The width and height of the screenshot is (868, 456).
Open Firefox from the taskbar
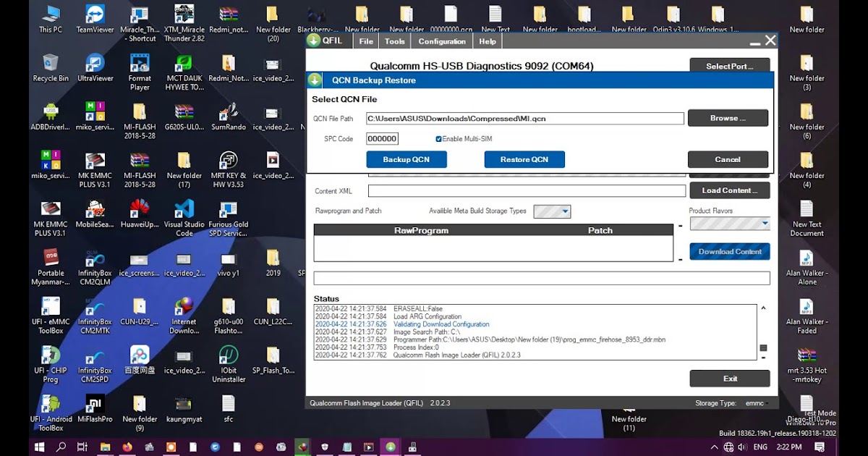(x=127, y=447)
